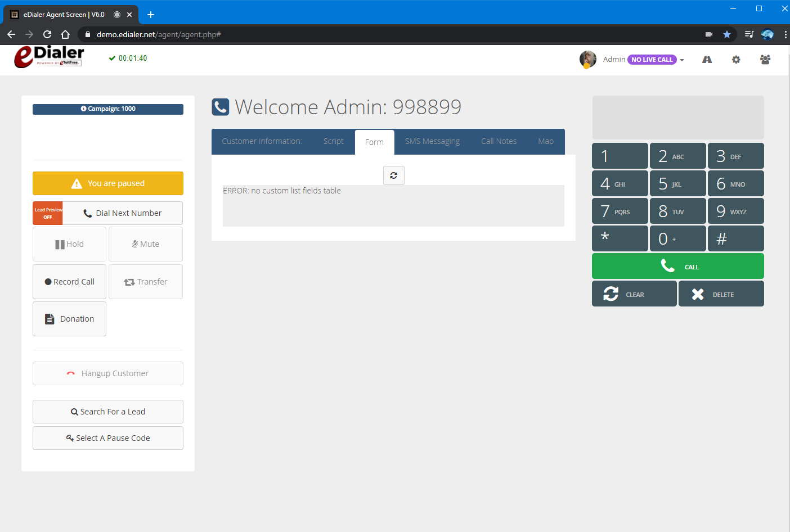This screenshot has width=790, height=532.
Task: Click the You are paused button
Action: coord(108,183)
